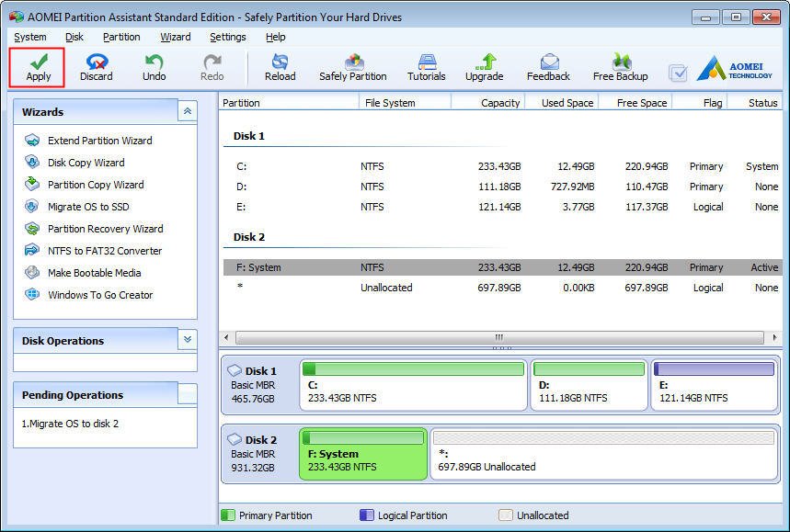Click the scrollbar left arrow

226,337
